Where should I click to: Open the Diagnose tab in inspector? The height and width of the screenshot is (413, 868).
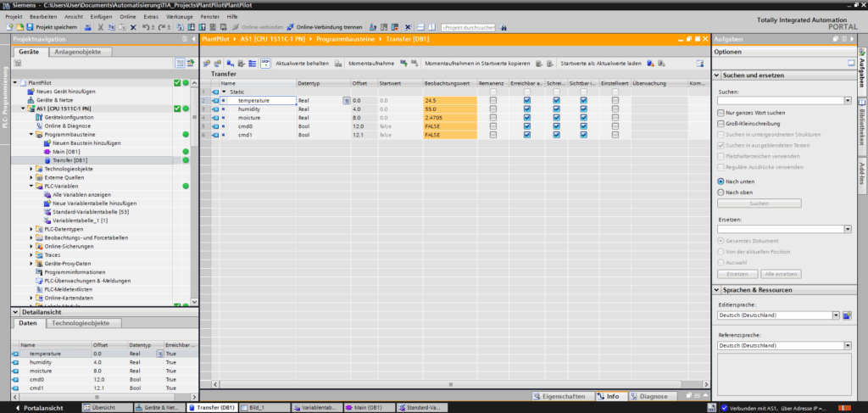pyautogui.click(x=653, y=396)
